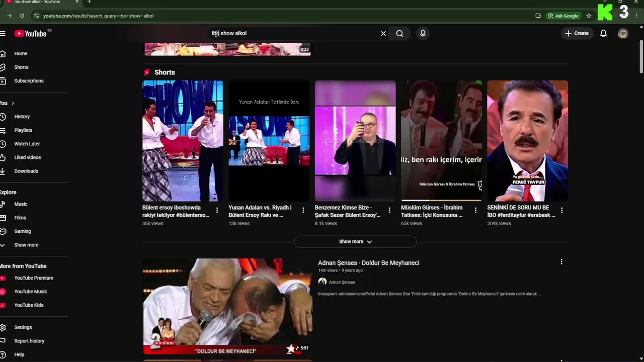Click the browser address bar URL
The width and height of the screenshot is (644, 362).
[98, 16]
